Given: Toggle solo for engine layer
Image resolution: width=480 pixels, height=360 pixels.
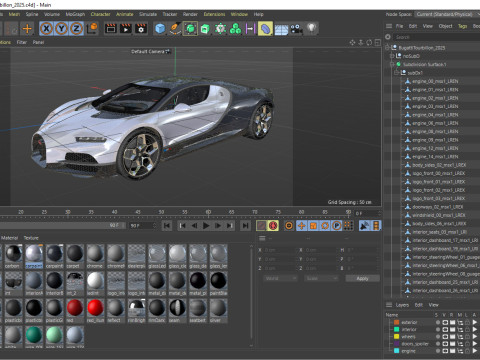Looking at the screenshot, I should coord(438,351).
